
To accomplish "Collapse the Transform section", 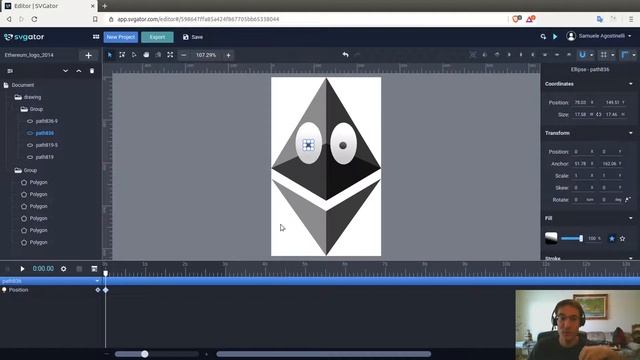I will [x=631, y=133].
